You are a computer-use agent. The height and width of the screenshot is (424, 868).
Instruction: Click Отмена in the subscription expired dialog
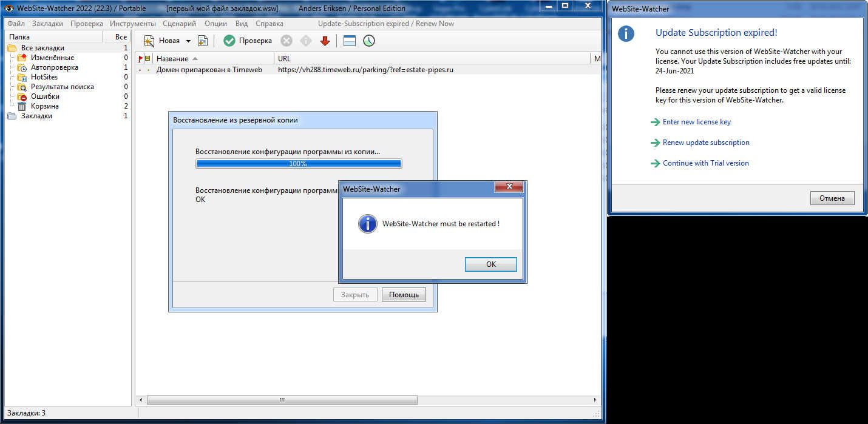point(832,198)
